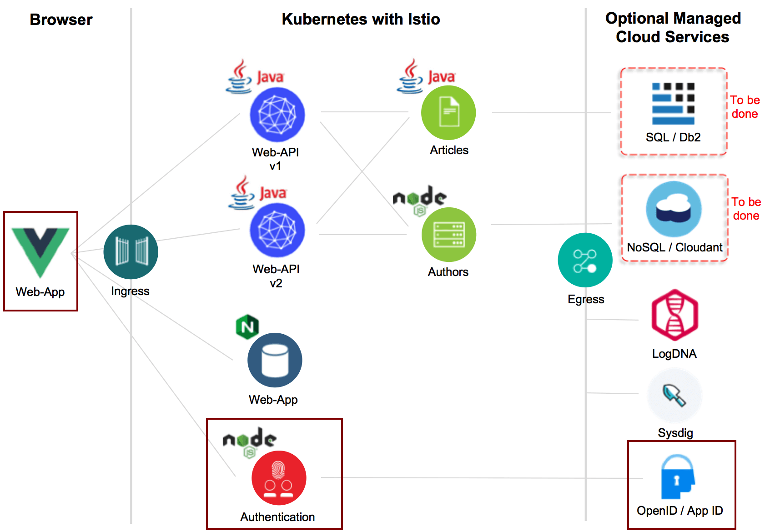765x532 pixels.
Task: Click the 'Authentication' label
Action: point(277,517)
